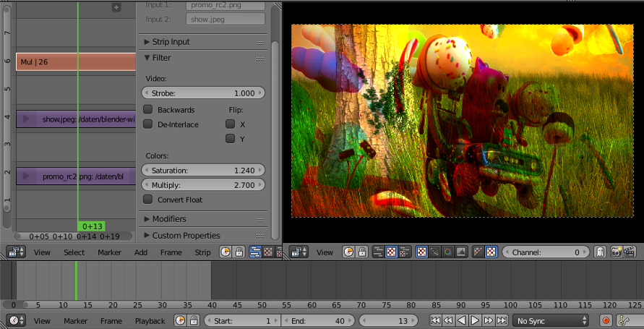Toggle the checkered alpha display icon near Channel

[491, 252]
